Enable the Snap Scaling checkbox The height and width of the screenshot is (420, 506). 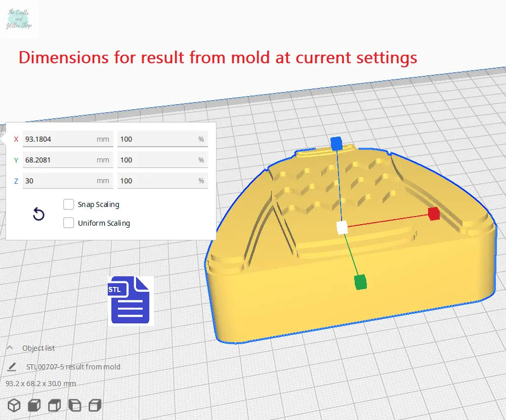click(x=69, y=204)
